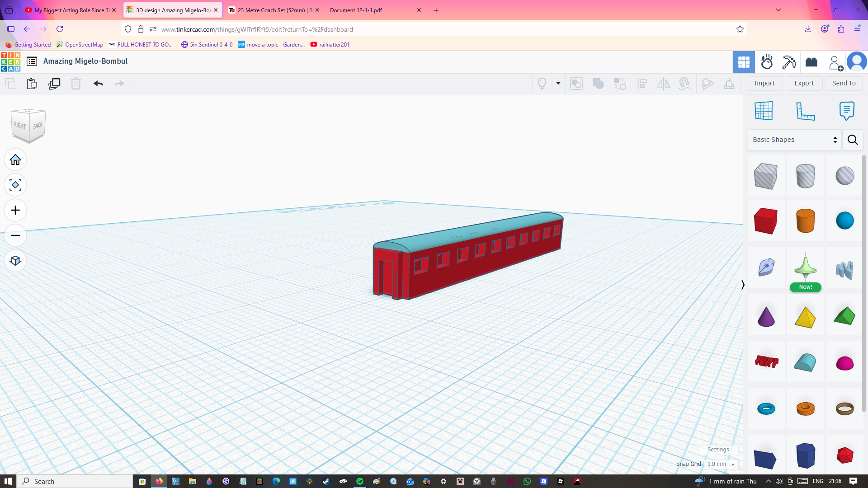
Task: Pick the red solid Box shape
Action: [x=765, y=221]
